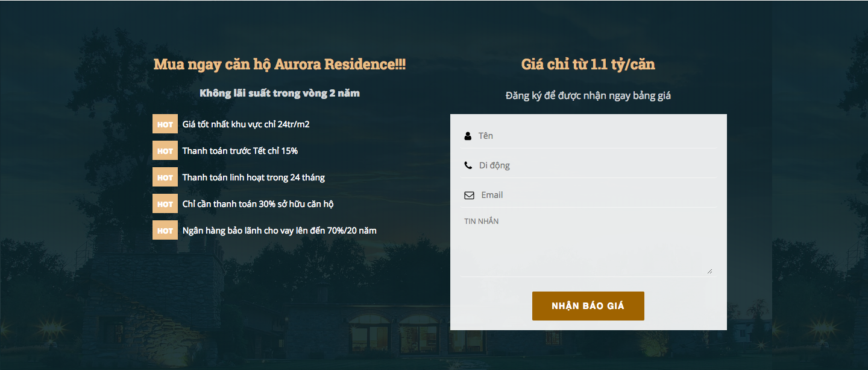Click the HOT badge next to 'Giá tốt nhất khu vực'
Viewport: 868px width, 370px height.
165,124
